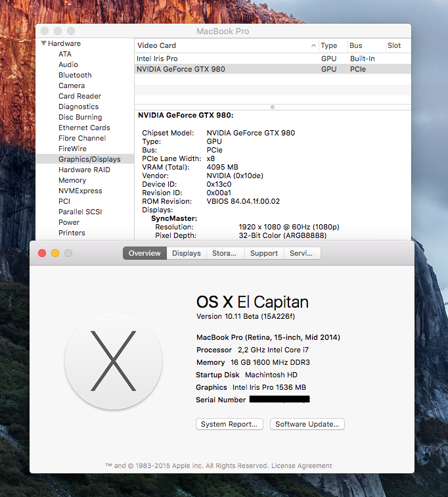Viewport: 448px width, 497px height.
Task: Open the Service tab
Action: coord(302,253)
